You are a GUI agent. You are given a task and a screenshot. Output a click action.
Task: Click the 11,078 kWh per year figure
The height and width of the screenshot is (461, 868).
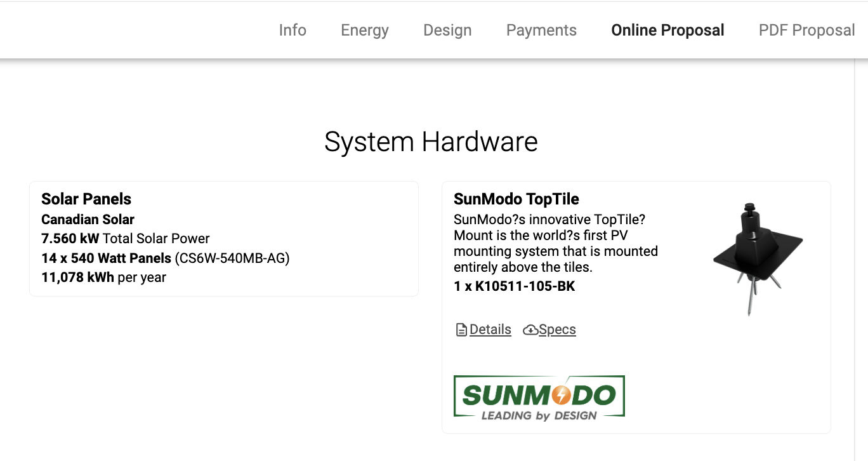point(77,277)
